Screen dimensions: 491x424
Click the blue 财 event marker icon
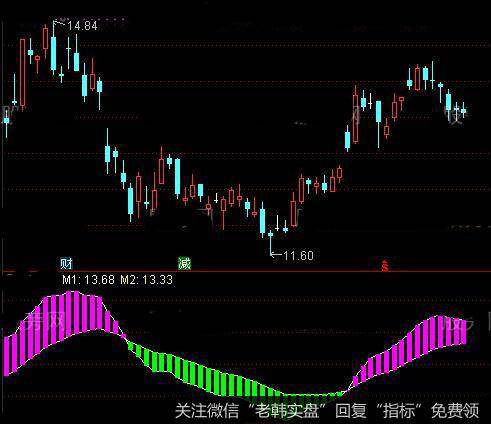[66, 264]
